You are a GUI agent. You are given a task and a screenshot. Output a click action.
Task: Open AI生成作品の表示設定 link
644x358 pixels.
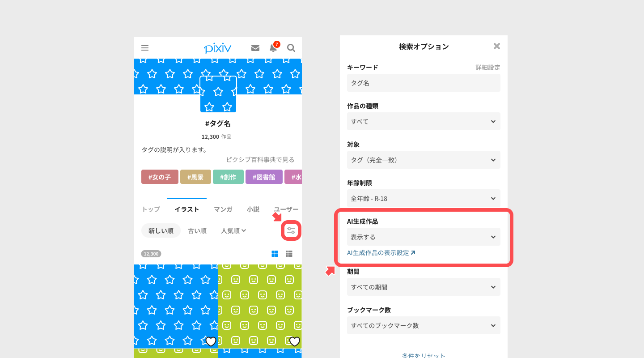(381, 253)
